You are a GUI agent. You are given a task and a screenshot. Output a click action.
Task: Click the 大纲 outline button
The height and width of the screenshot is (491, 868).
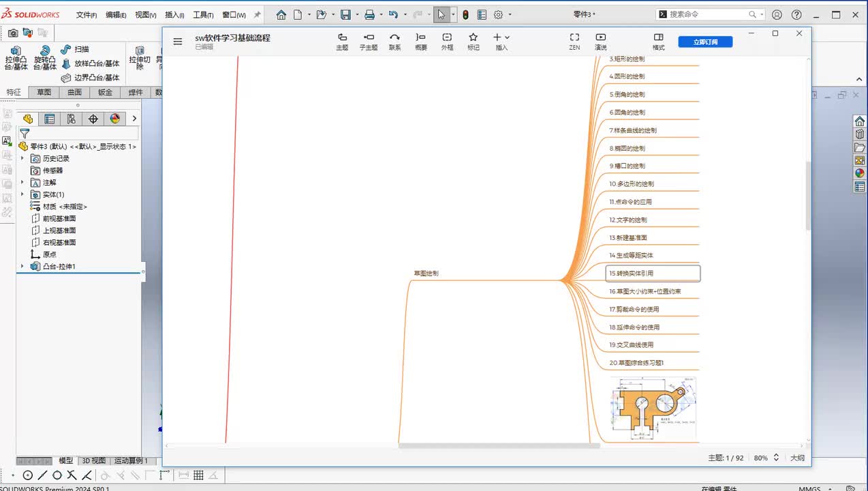[x=797, y=458]
